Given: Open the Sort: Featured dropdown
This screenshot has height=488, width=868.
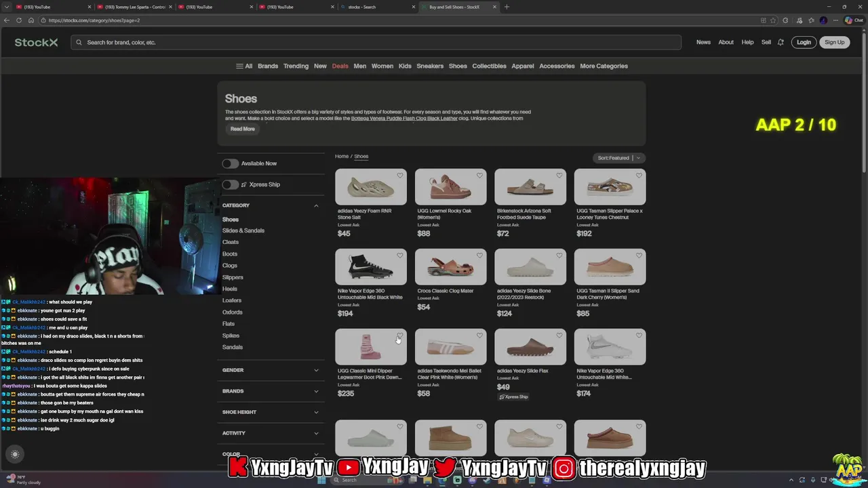Looking at the screenshot, I should click(618, 158).
